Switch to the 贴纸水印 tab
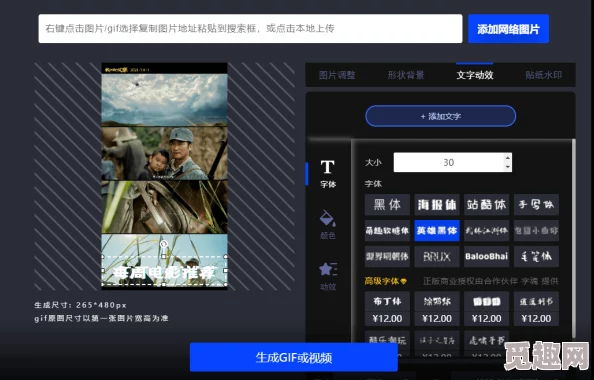The width and height of the screenshot is (594, 380). tap(543, 75)
